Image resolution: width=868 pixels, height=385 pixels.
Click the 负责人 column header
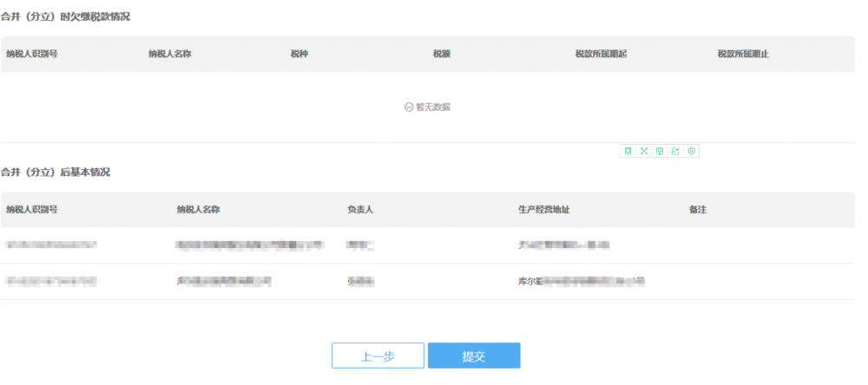(x=360, y=210)
